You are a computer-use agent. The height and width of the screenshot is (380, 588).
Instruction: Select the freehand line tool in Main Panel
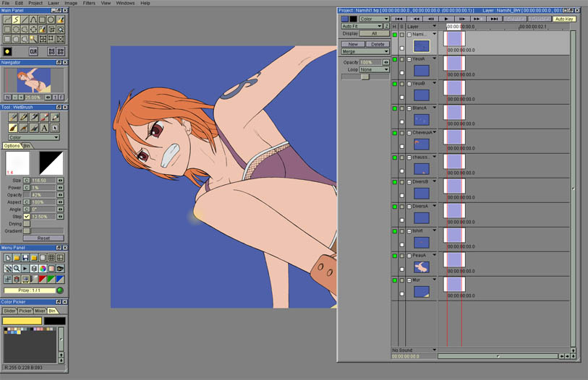click(7, 20)
